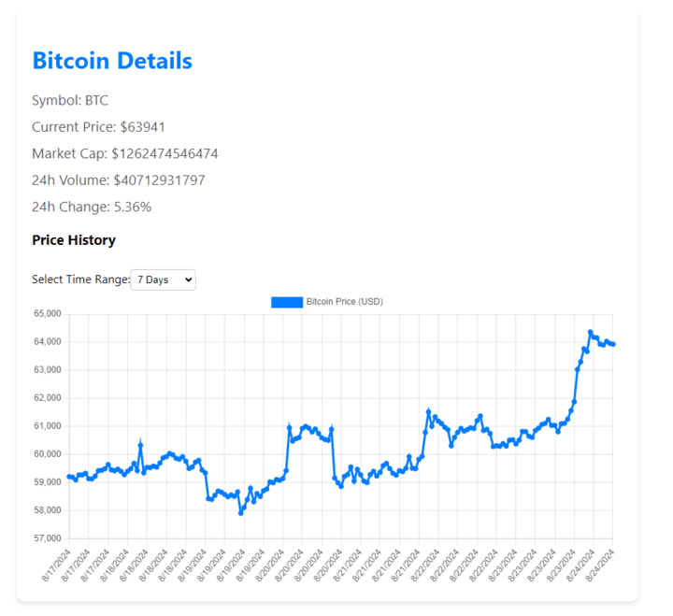
Task: Click the Current Price $63941 line
Action: click(x=98, y=126)
